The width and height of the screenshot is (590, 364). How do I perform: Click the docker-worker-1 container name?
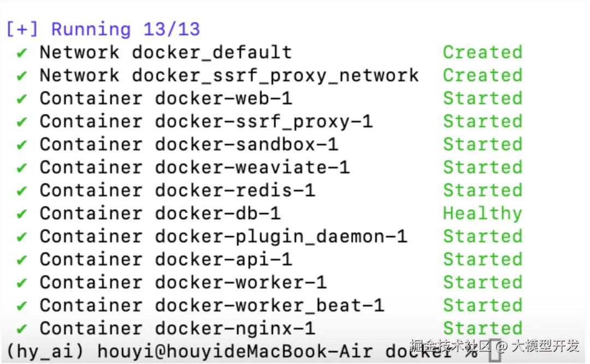(240, 283)
